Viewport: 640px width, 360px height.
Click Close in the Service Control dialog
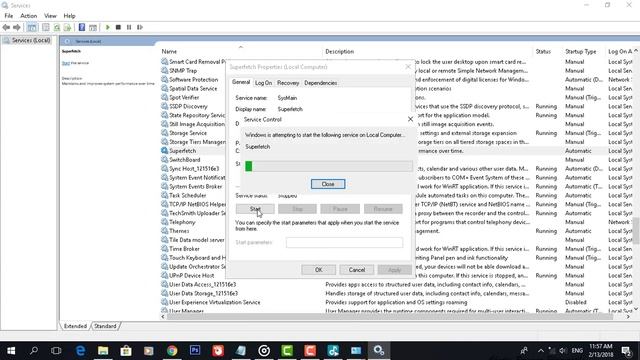pos(328,184)
